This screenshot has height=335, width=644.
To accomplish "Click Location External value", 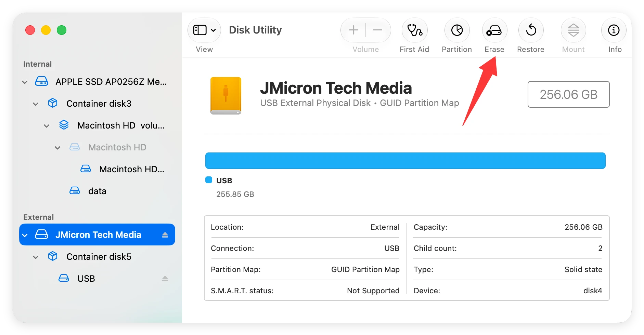I will [x=385, y=227].
